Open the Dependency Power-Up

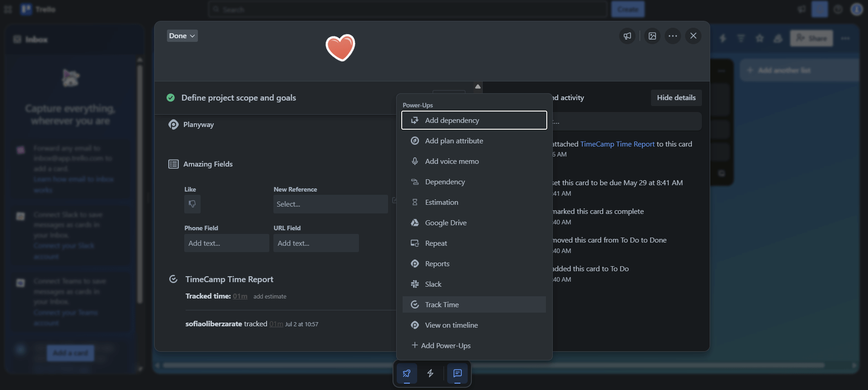click(474, 182)
